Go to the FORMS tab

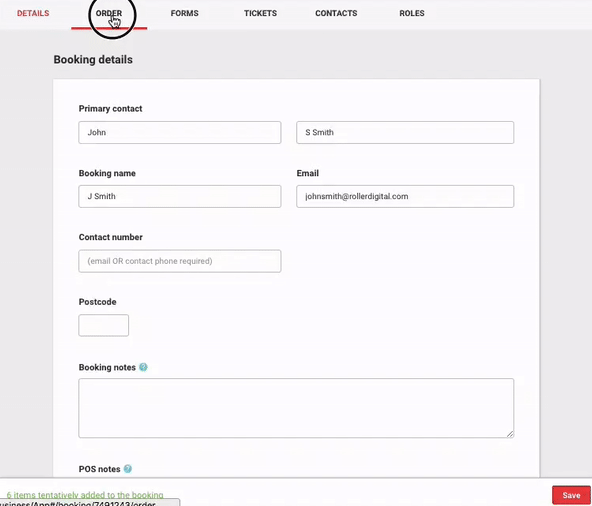(x=185, y=13)
